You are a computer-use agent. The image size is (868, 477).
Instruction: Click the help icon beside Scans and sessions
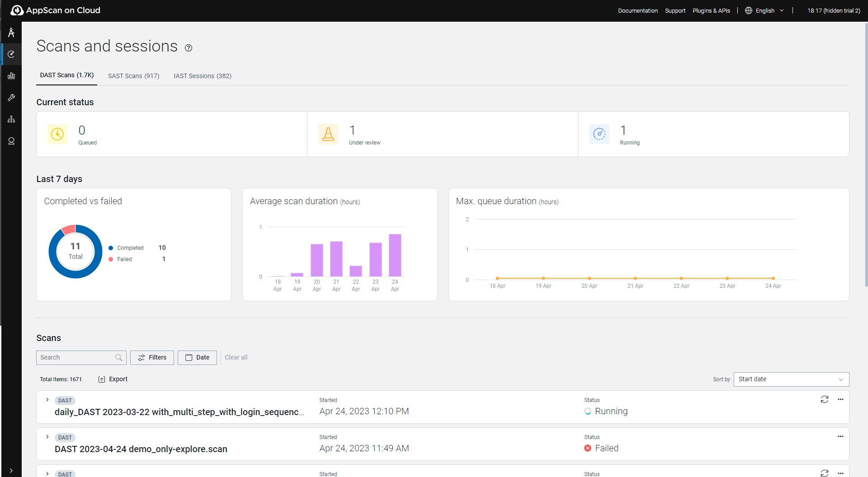tap(189, 48)
